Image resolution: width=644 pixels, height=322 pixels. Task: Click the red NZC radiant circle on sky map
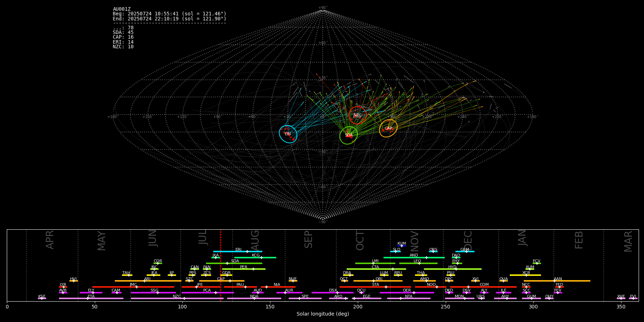point(357,115)
